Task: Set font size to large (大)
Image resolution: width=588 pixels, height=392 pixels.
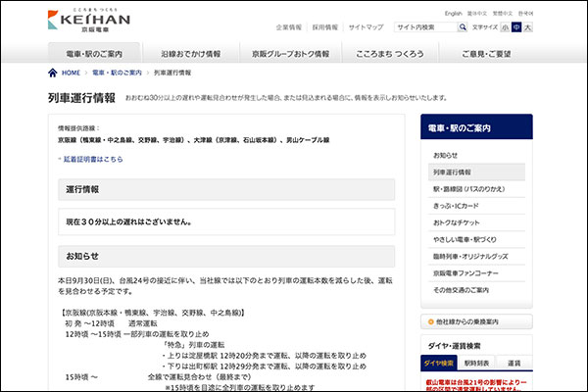Action: 527,28
